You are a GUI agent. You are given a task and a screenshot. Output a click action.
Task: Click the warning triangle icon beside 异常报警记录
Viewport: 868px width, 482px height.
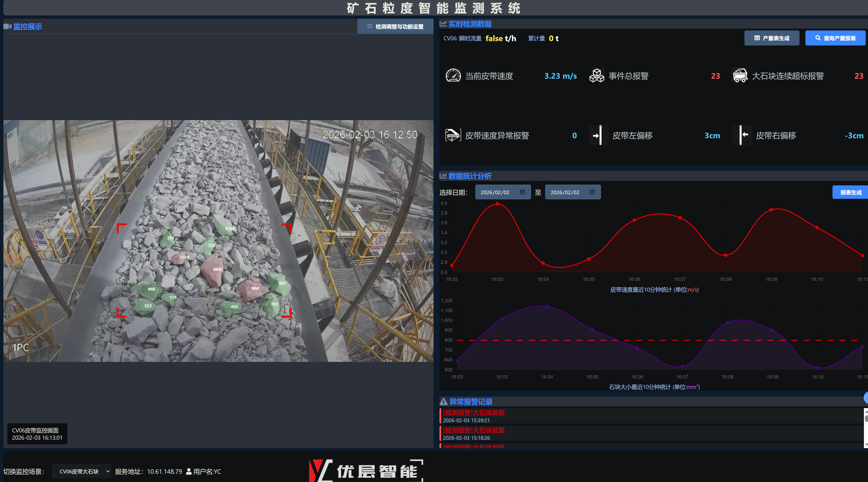[443, 401]
